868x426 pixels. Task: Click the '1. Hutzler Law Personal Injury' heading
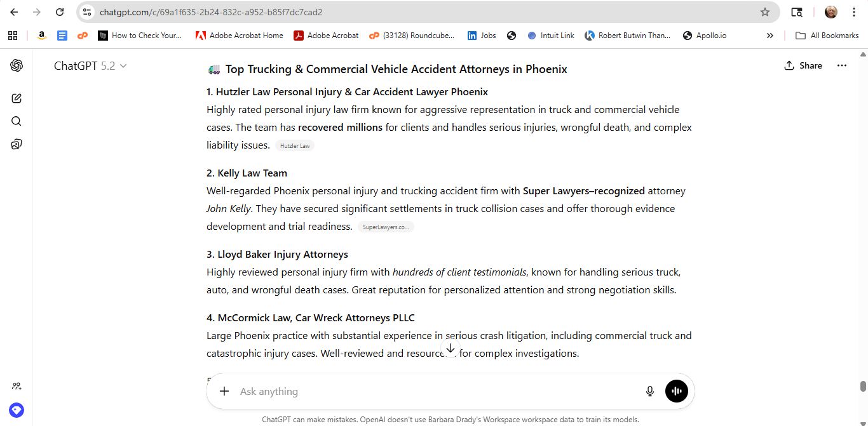(347, 92)
